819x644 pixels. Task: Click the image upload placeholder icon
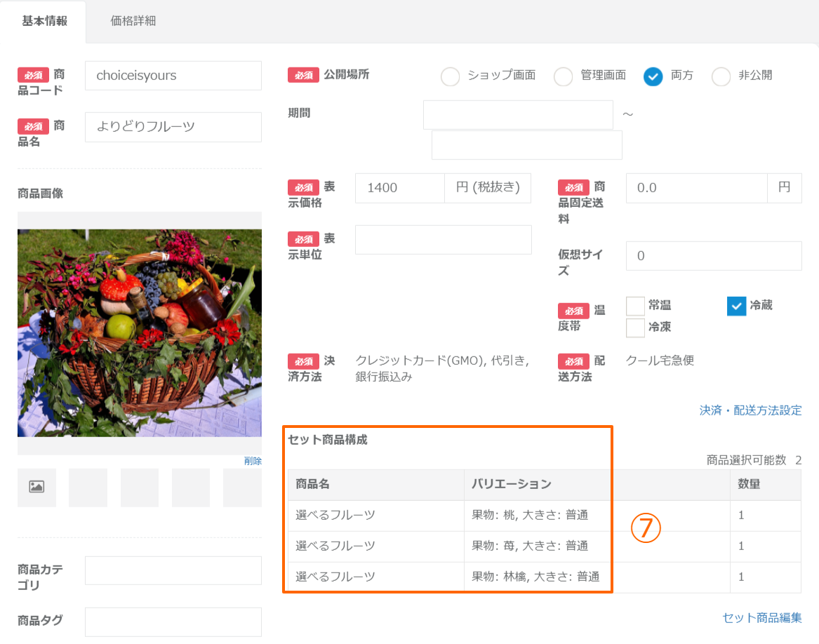pos(36,487)
